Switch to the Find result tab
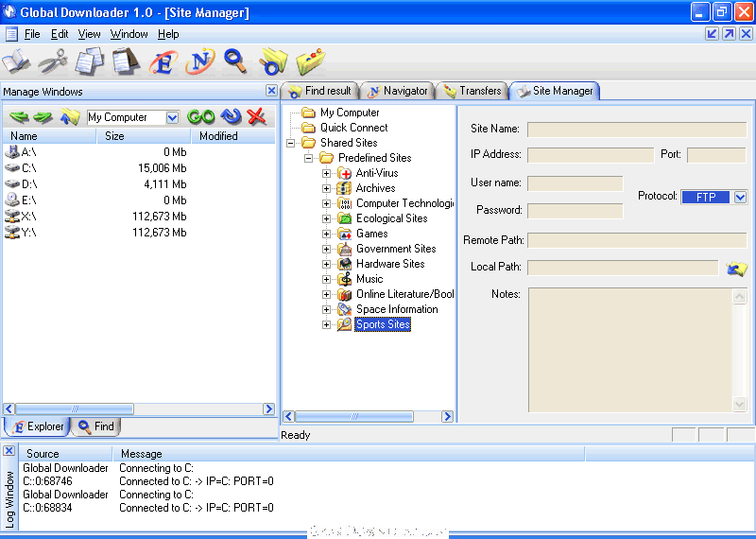 [x=320, y=91]
